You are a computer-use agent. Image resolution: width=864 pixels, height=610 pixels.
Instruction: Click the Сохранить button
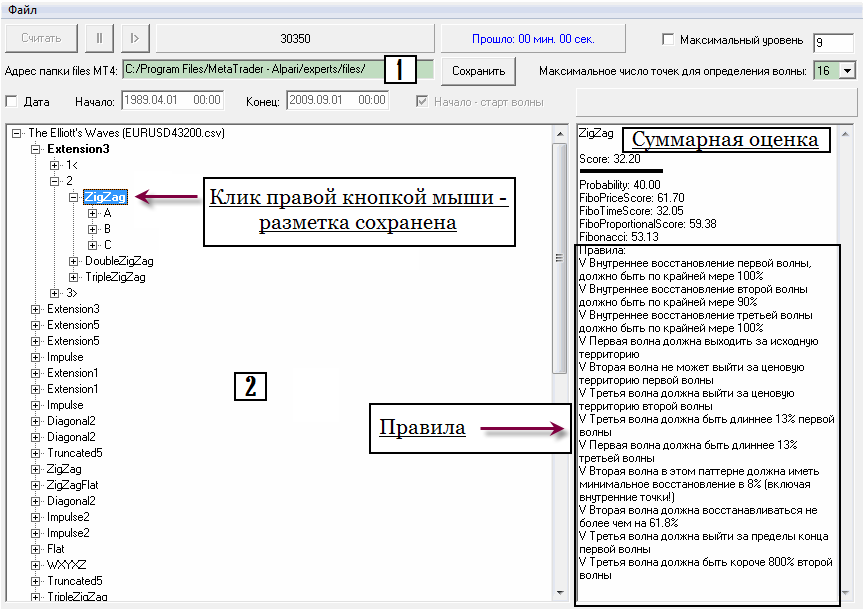pyautogui.click(x=478, y=71)
